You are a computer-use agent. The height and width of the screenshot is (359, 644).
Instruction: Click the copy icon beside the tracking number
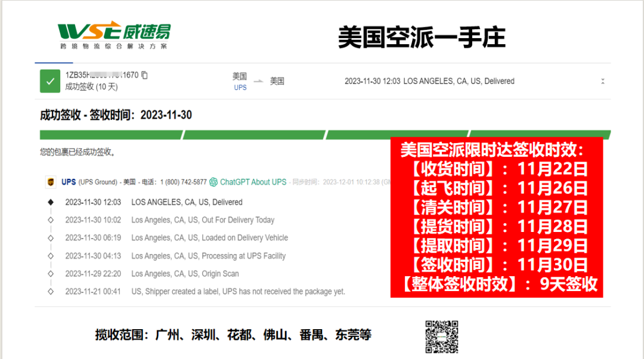coord(144,75)
